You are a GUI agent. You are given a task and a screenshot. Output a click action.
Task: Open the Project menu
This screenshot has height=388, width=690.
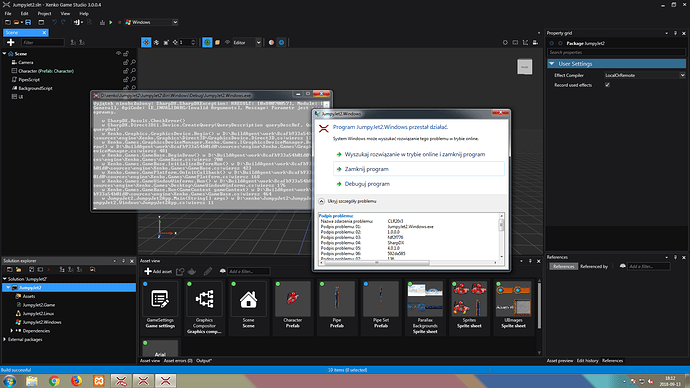coord(44,14)
